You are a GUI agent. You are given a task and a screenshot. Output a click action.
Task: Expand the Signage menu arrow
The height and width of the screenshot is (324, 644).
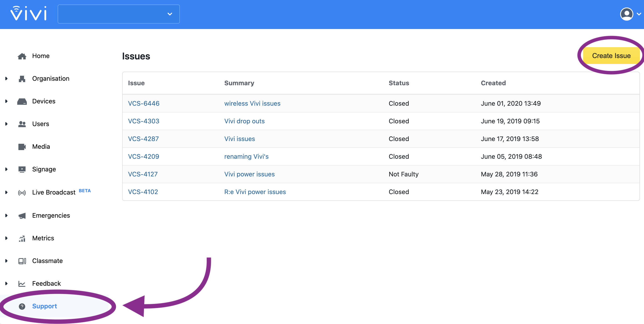7,170
